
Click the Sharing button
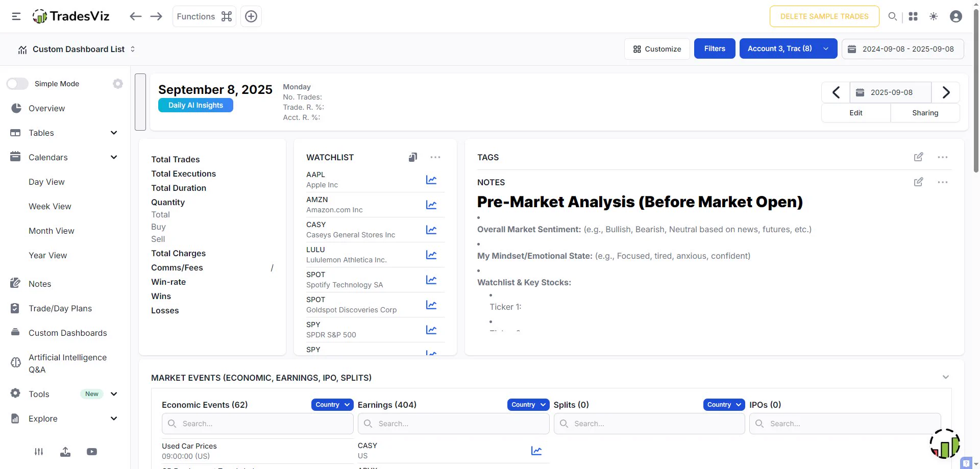coord(925,113)
